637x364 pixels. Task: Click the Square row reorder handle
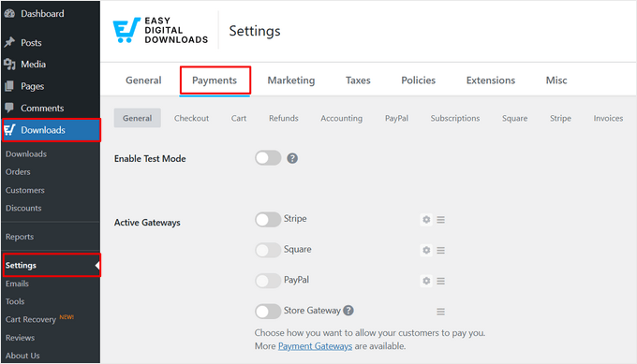pyautogui.click(x=441, y=251)
